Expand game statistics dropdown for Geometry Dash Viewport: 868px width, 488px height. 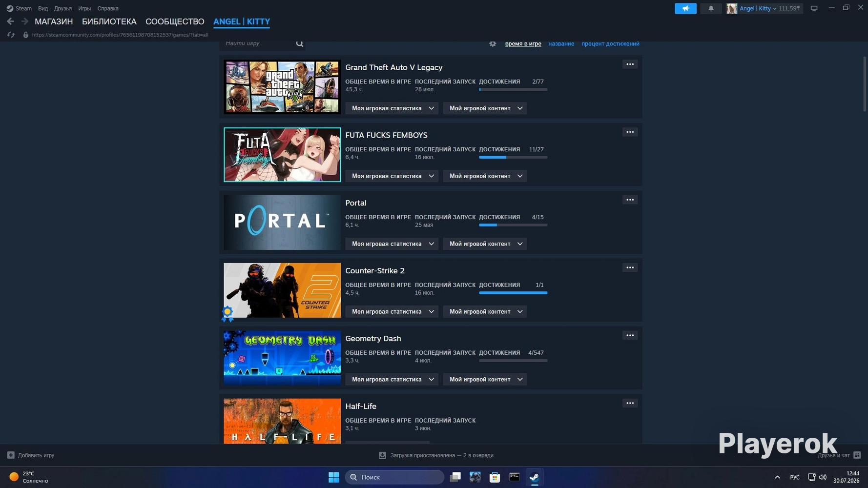pyautogui.click(x=392, y=380)
